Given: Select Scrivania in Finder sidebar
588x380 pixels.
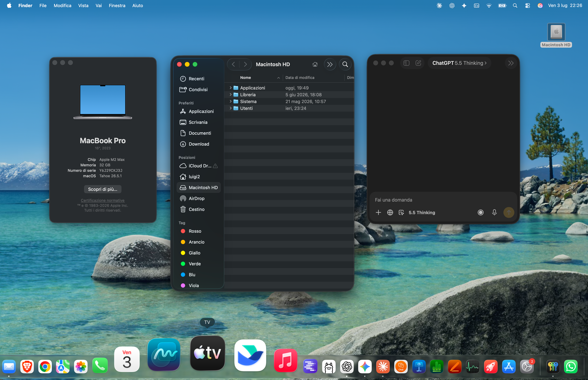Looking at the screenshot, I should pyautogui.click(x=199, y=122).
